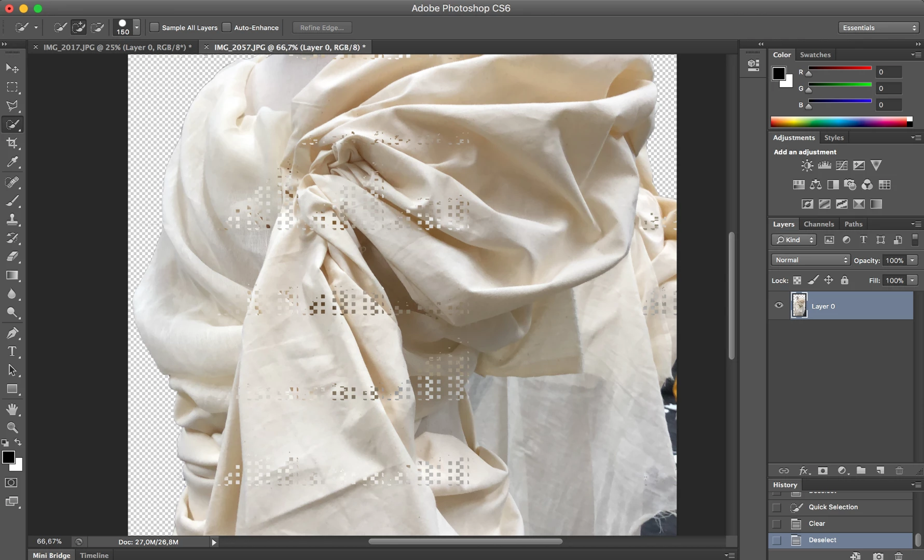Select the Healing Brush tool
The width and height of the screenshot is (924, 560).
coord(12,182)
